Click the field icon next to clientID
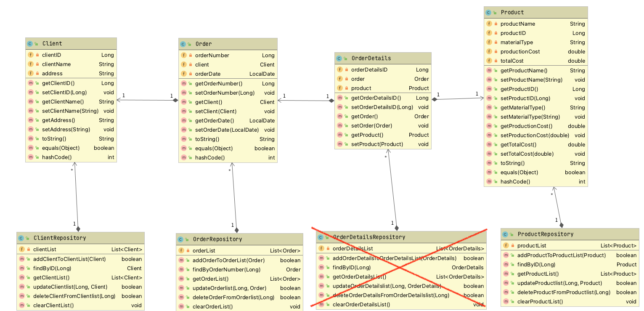Screen dimensions: 644x311 (x=31, y=55)
